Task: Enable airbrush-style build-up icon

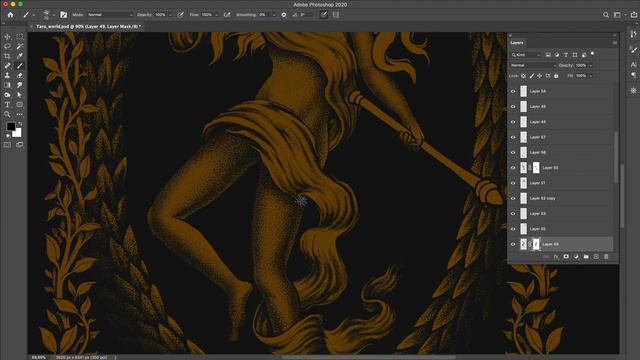Action: click(227, 15)
